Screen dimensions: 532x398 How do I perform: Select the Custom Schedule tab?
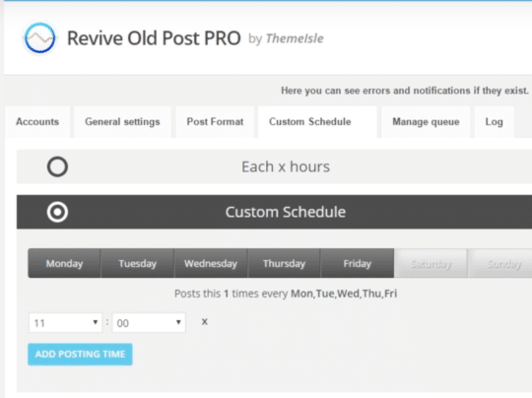point(317,122)
